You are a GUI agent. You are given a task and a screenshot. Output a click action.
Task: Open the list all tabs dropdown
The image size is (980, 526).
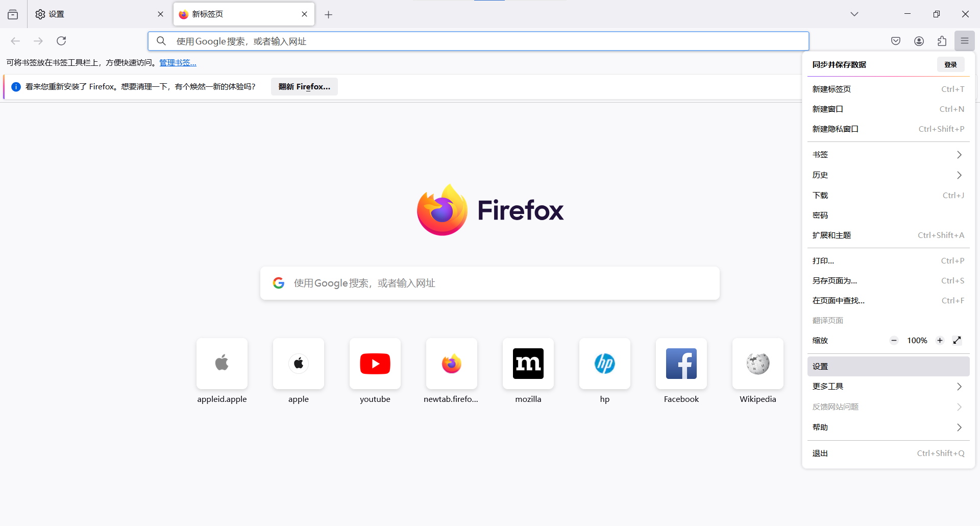point(854,14)
